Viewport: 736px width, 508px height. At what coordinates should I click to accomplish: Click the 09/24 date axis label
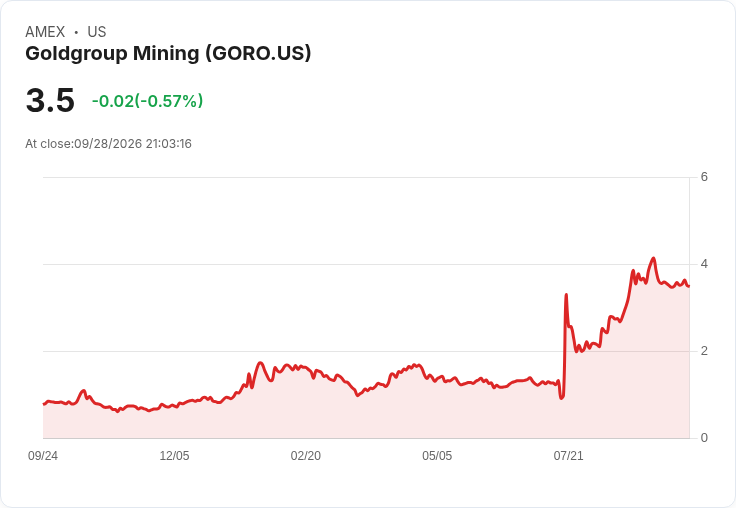(x=43, y=456)
